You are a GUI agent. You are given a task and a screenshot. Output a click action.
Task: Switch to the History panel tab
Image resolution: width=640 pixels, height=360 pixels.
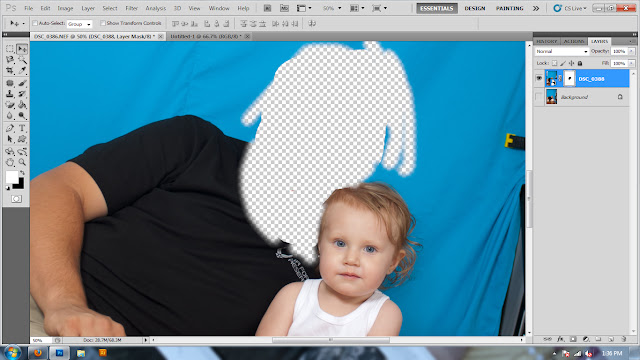point(546,42)
